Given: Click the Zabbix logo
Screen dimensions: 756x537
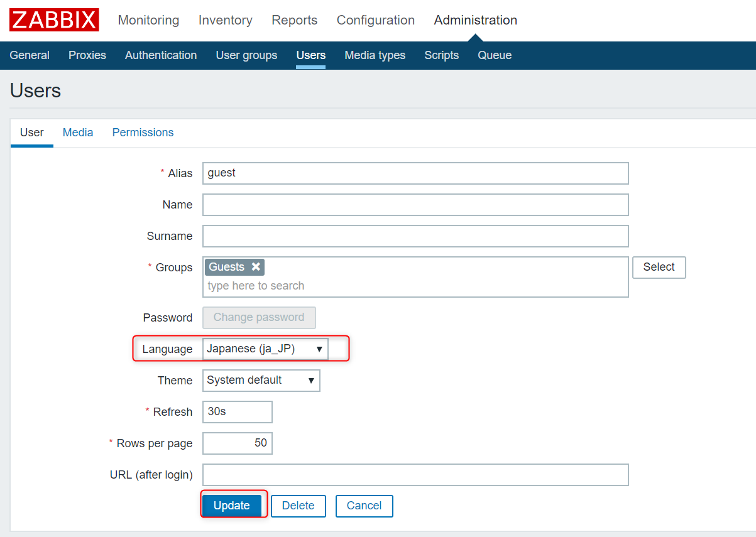Looking at the screenshot, I should [x=55, y=20].
